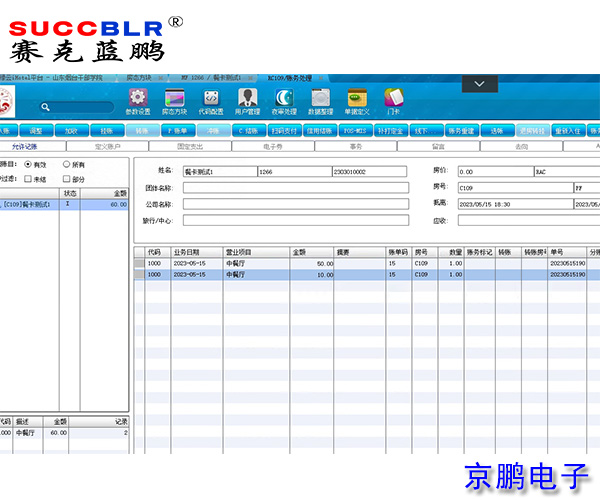Viewport: 600px width, 500px height.
Task: Open the 门卡 door card icon
Action: click(393, 98)
